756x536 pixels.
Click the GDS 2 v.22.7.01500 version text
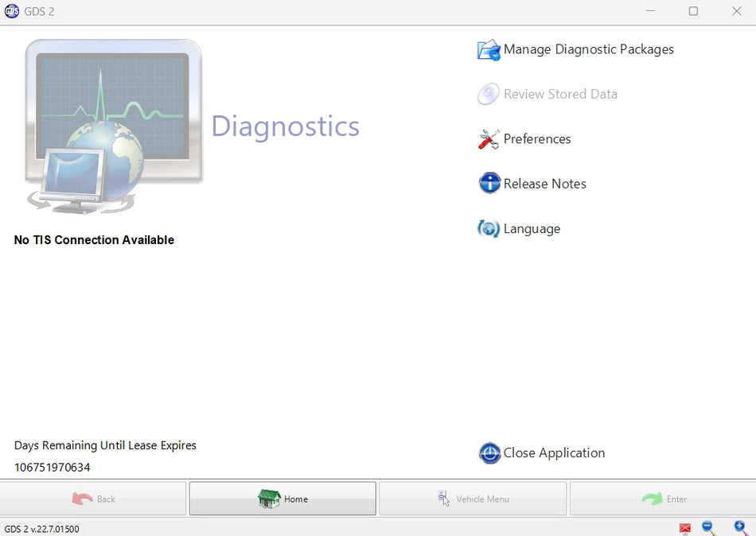[x=41, y=529]
